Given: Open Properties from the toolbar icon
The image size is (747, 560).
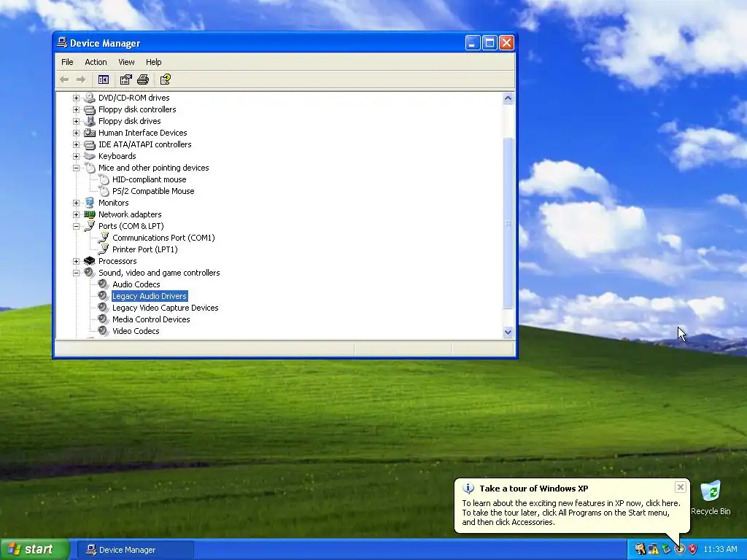Looking at the screenshot, I should [125, 79].
